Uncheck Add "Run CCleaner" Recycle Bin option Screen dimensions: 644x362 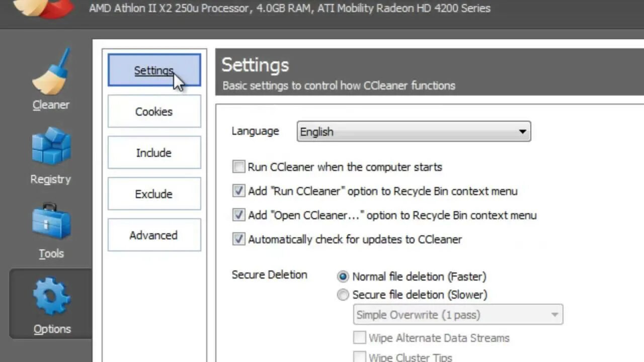(238, 191)
